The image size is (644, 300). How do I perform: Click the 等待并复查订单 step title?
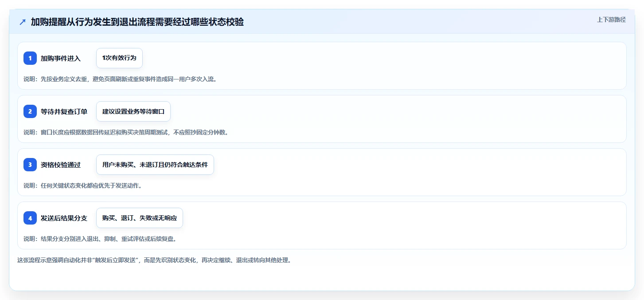pos(64,111)
